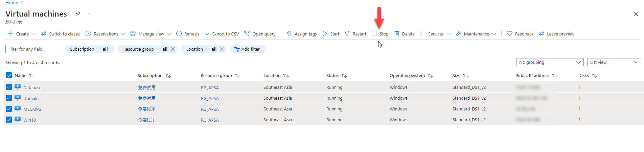
Task: Remove the Resource group filter
Action: (173, 49)
